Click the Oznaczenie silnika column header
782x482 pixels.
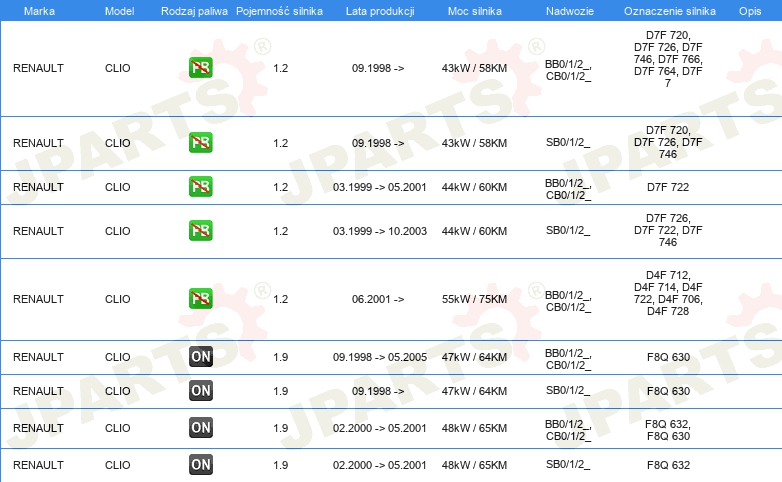pyautogui.click(x=670, y=11)
